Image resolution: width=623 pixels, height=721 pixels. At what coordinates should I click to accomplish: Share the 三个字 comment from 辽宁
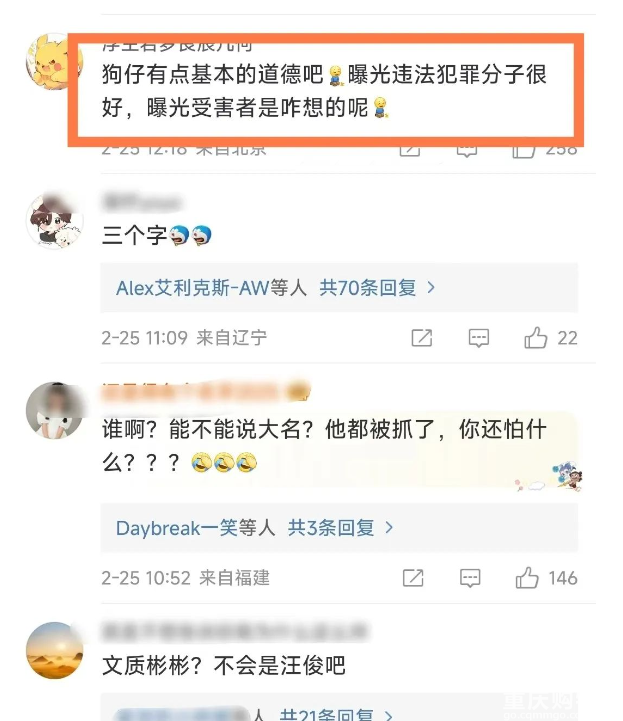pyautogui.click(x=422, y=338)
